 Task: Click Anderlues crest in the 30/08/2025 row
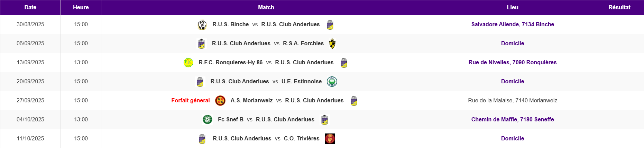click(330, 25)
